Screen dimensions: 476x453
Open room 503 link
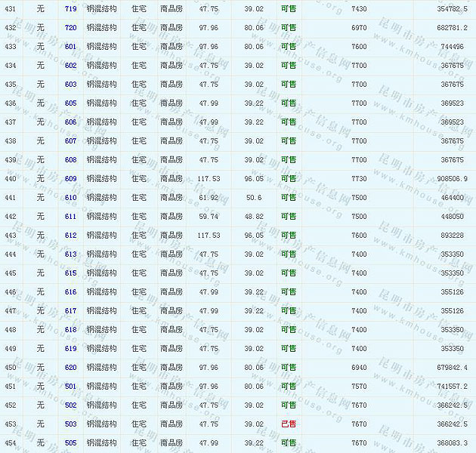[x=71, y=424]
